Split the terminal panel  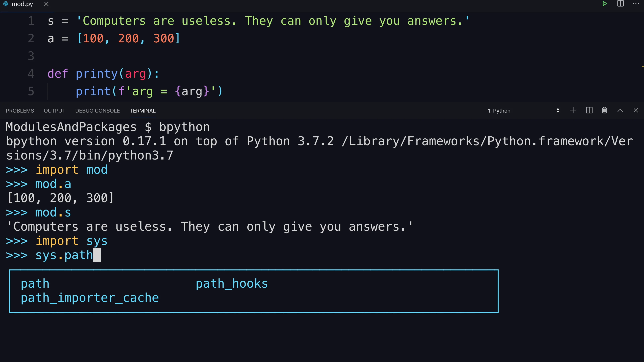[x=589, y=110]
